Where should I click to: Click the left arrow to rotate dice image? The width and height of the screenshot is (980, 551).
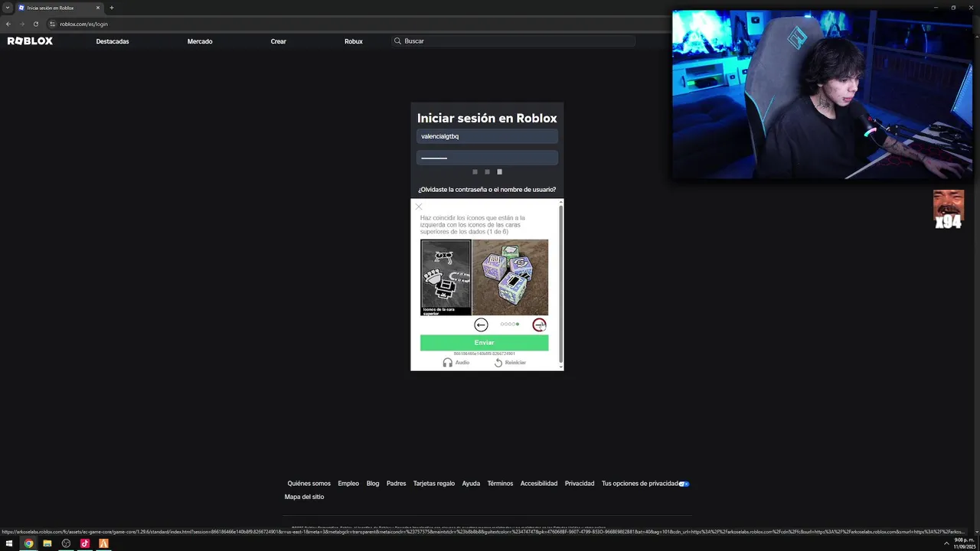click(481, 325)
